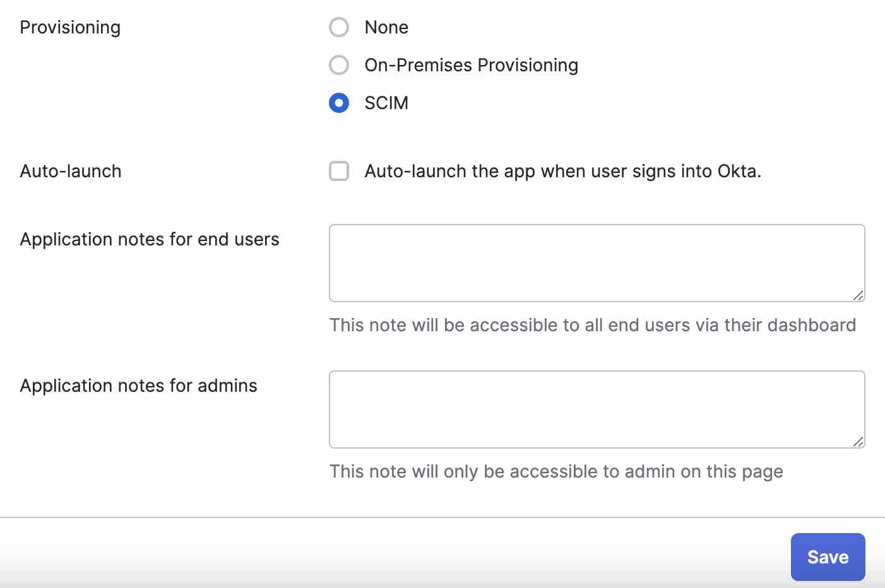Click the SCIM option text label
Viewport: 885px width, 588px height.
pyautogui.click(x=386, y=103)
